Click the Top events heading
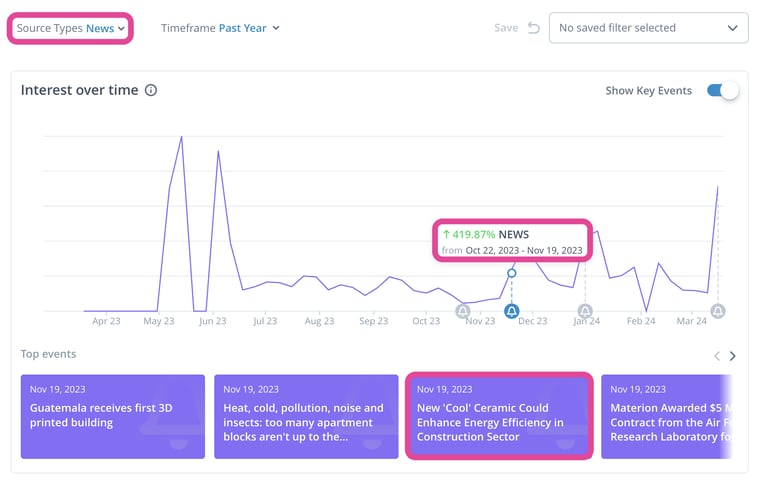The height and width of the screenshot is (485, 761). pyautogui.click(x=48, y=354)
